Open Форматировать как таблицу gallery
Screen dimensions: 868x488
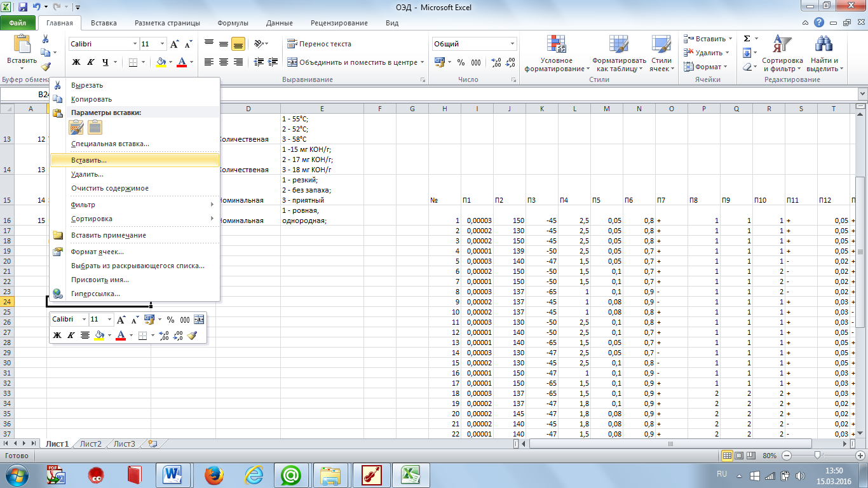coord(619,53)
